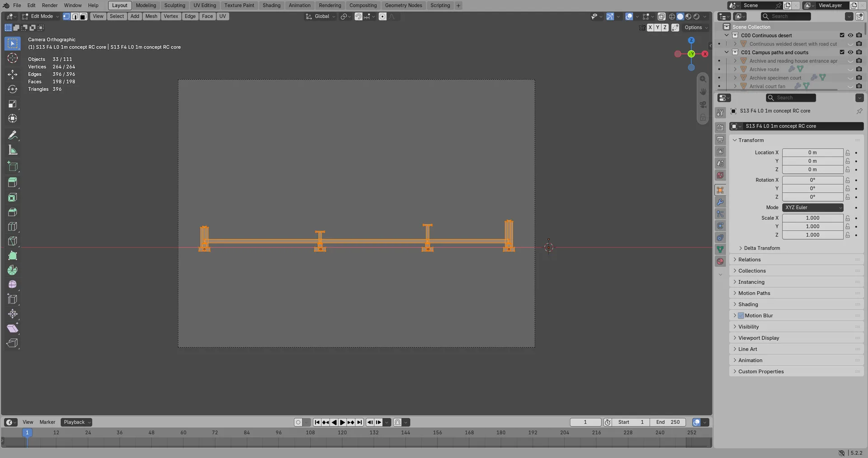
Task: Toggle the Motion Blur checkbox
Action: pyautogui.click(x=741, y=316)
